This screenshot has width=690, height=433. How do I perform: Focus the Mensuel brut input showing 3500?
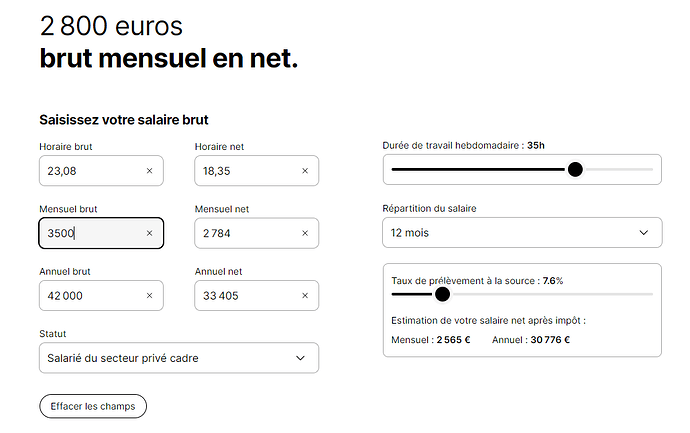point(90,233)
